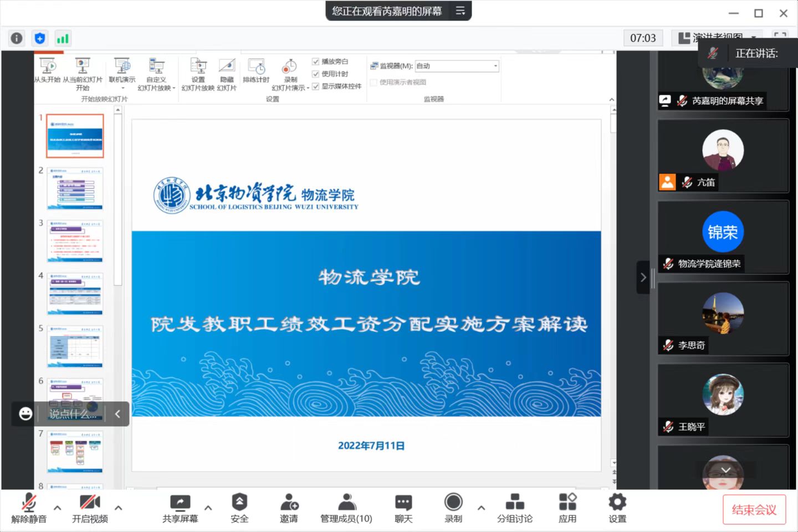Open the Apps (应用) panel

tap(567, 508)
